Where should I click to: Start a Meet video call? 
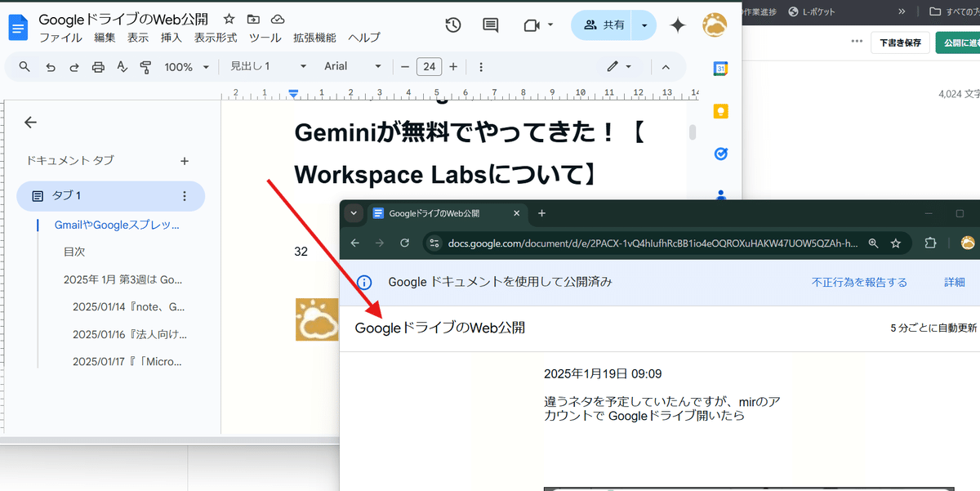pos(532,25)
